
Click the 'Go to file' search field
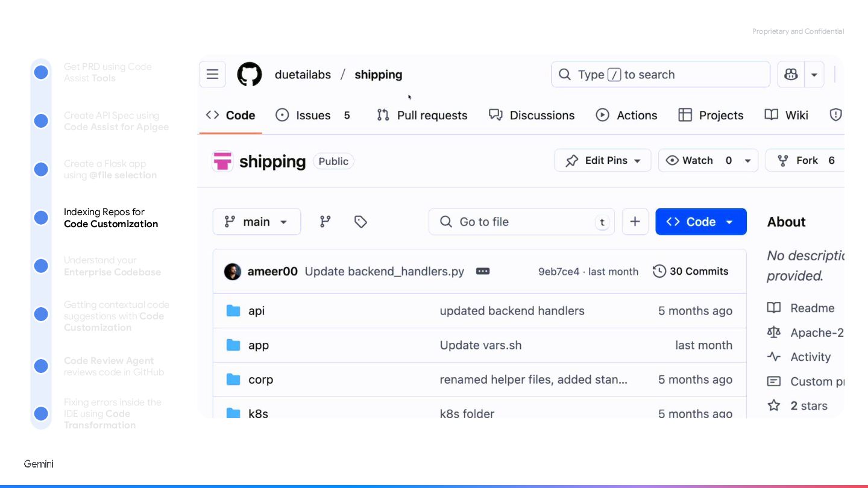[521, 222]
